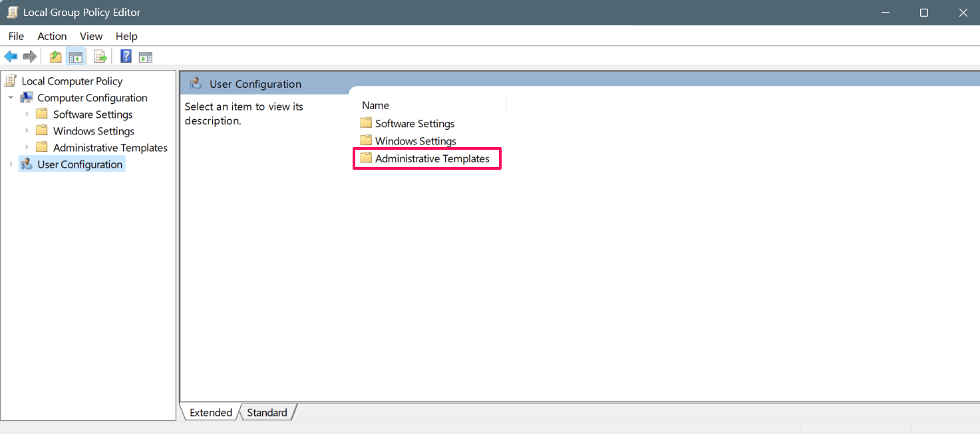This screenshot has width=980, height=434.
Task: Open Help via the question mark icon
Action: click(x=126, y=57)
